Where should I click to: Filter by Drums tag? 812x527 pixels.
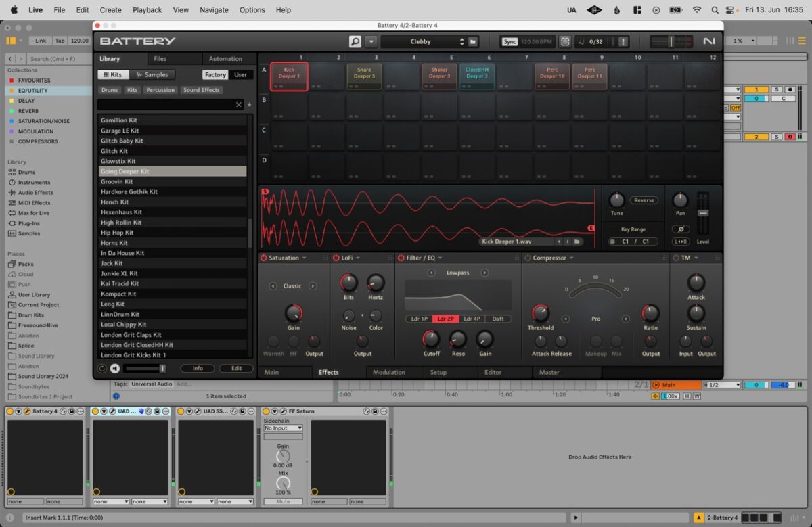(x=110, y=90)
